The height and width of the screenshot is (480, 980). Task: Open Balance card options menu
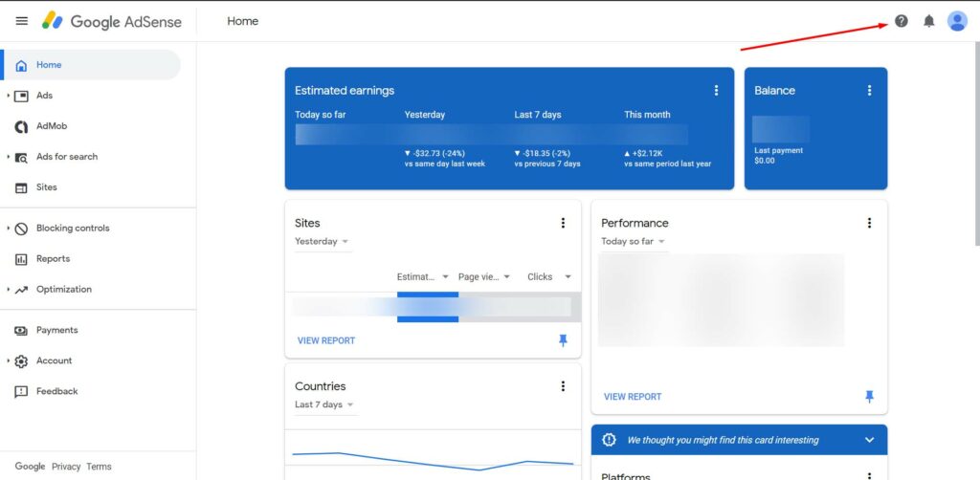pos(869,91)
